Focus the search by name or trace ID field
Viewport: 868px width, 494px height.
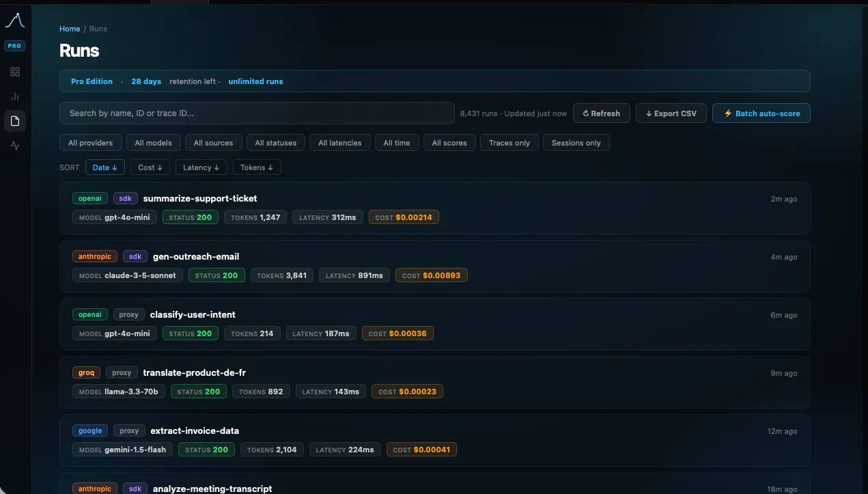point(257,113)
